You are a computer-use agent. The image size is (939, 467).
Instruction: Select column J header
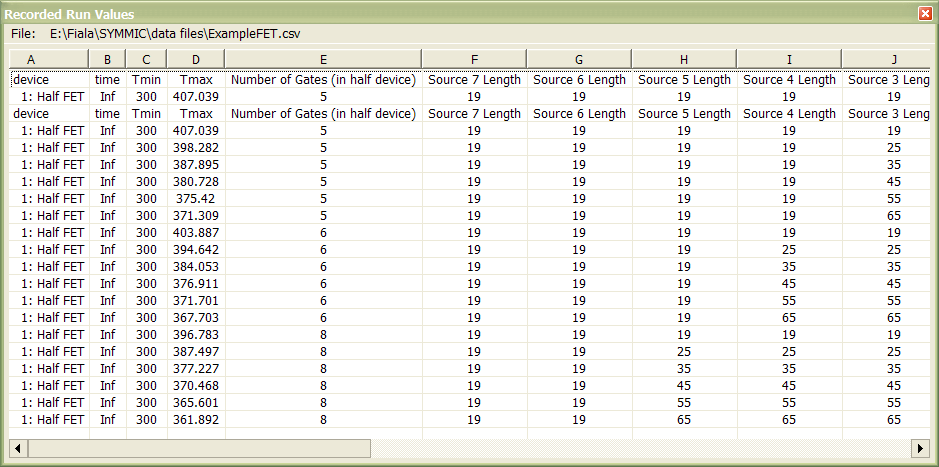pyautogui.click(x=886, y=59)
